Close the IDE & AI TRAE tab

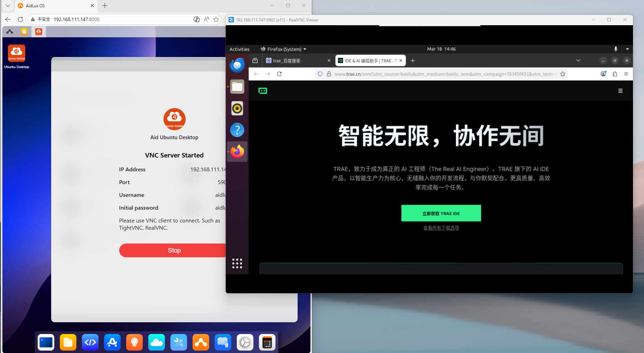(x=401, y=61)
